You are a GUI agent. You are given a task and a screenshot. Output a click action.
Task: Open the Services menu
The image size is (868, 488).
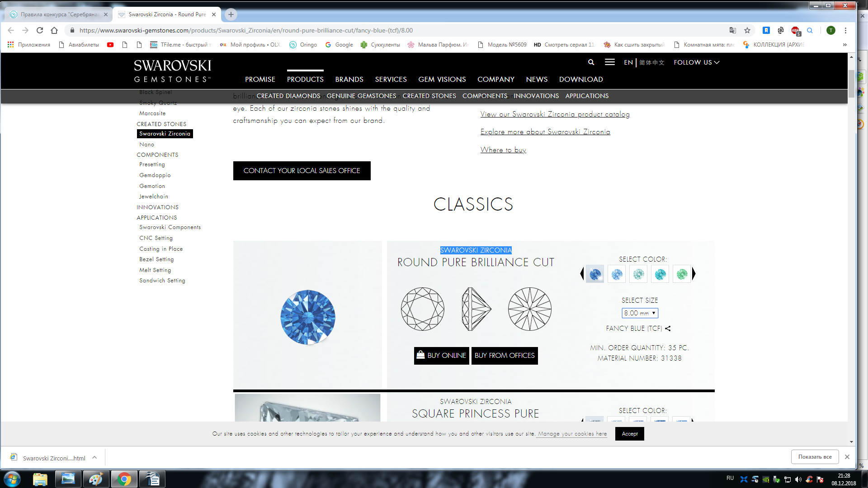click(391, 80)
